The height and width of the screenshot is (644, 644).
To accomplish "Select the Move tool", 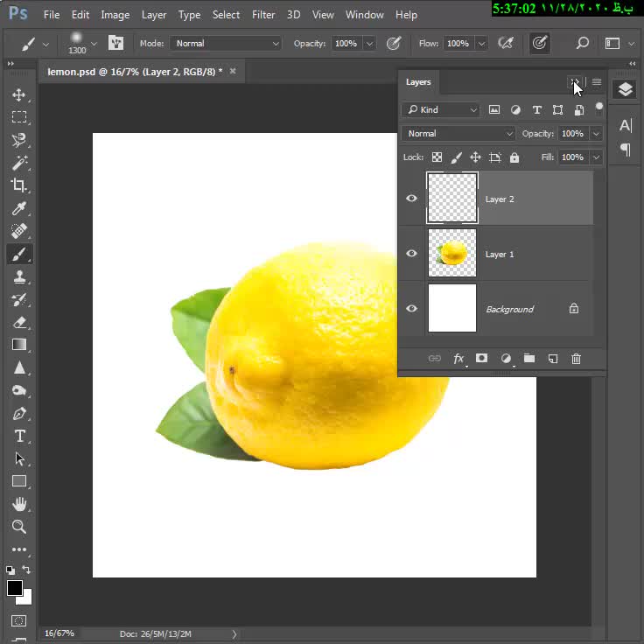I will [x=19, y=94].
